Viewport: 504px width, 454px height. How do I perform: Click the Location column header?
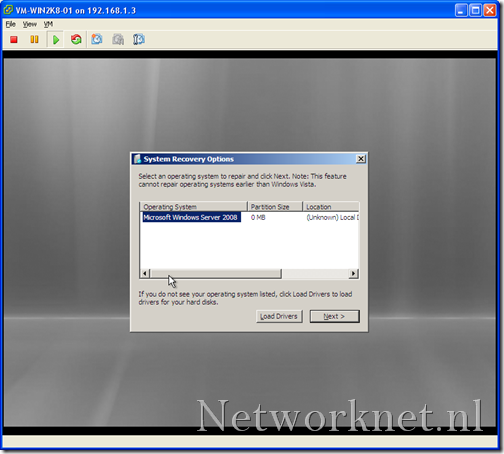click(331, 207)
